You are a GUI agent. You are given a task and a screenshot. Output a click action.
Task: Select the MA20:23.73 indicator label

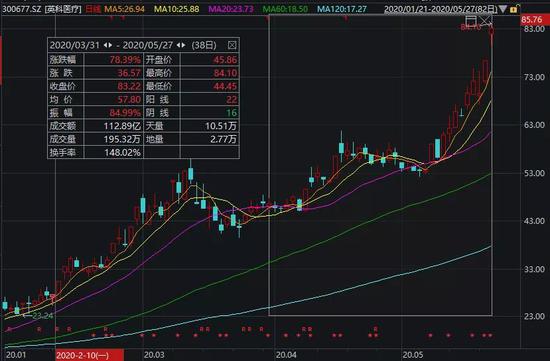point(230,9)
